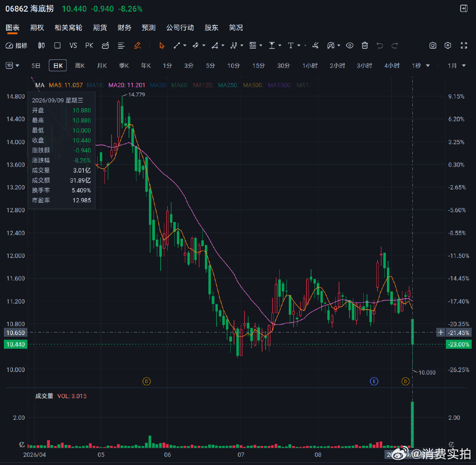The height and width of the screenshot is (465, 476).
Task: Select the 1分 interval
Action: 167,65
